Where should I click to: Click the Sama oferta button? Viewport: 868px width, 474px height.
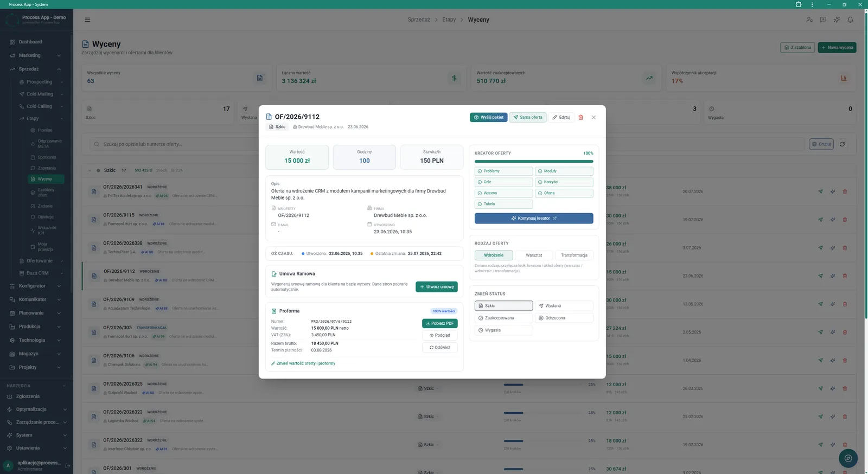528,117
